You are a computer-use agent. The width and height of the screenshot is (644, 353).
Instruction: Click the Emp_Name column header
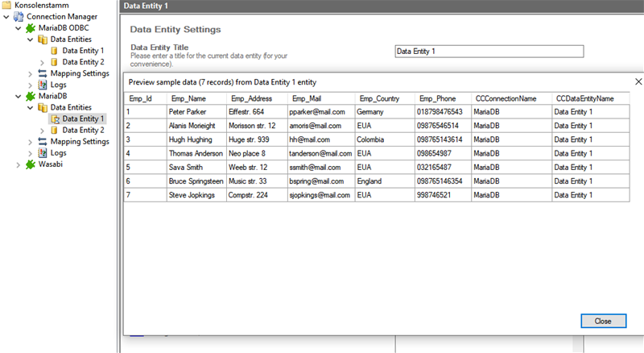(196, 98)
